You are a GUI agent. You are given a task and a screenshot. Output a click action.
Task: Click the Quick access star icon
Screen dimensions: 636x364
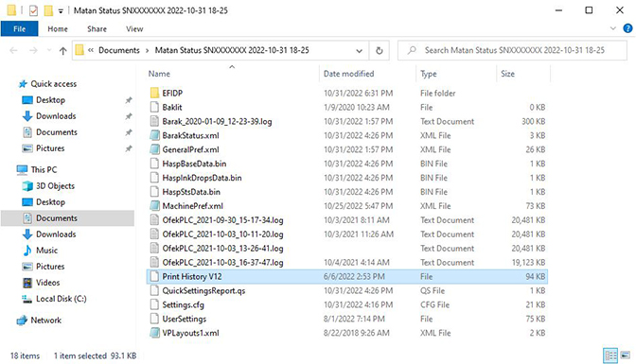coord(23,84)
